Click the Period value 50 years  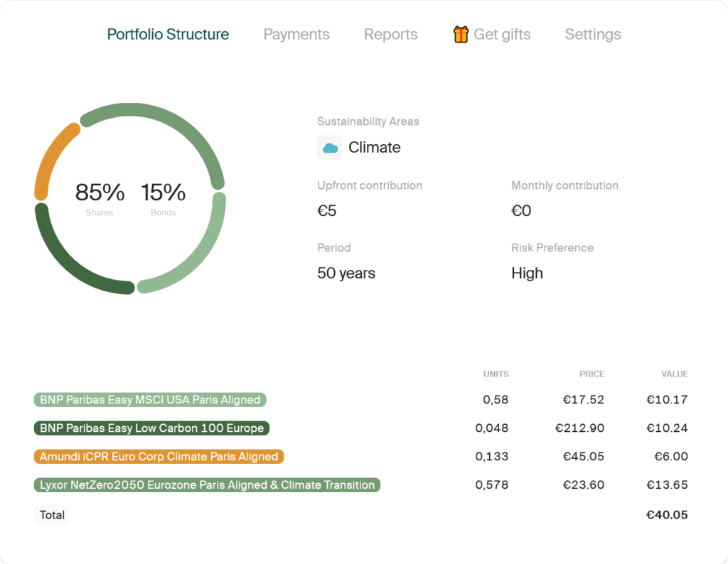[x=346, y=273]
